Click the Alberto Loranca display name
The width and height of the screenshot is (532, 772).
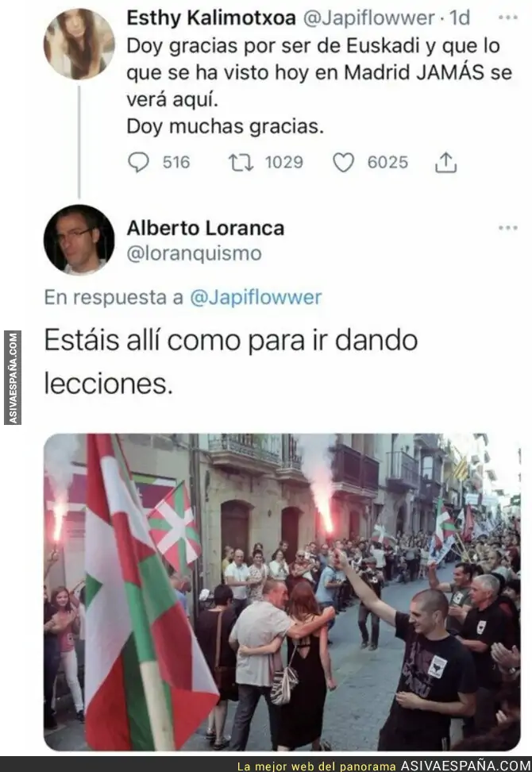coord(205,228)
